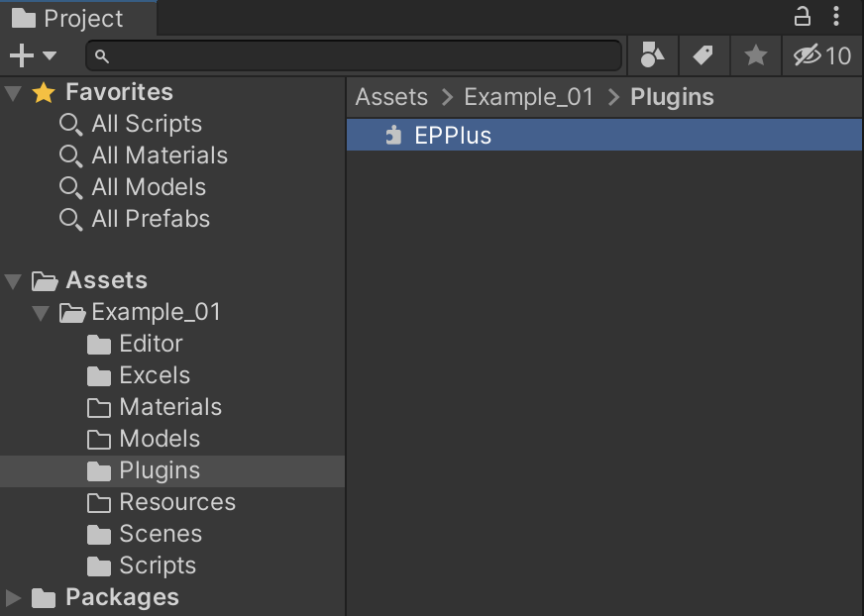
Task: Click Plugins in the breadcrumb path
Action: [x=672, y=97]
